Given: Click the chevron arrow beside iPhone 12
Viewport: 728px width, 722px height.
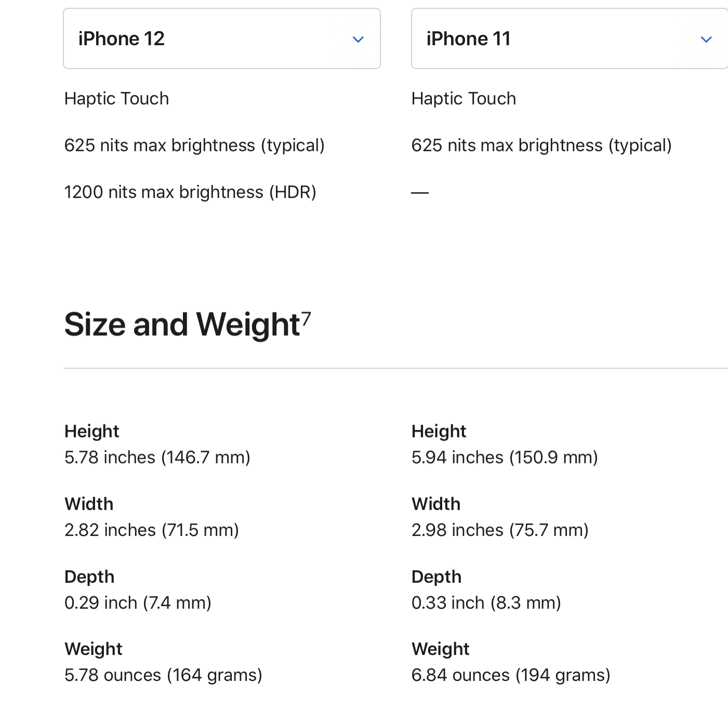Looking at the screenshot, I should (x=358, y=40).
